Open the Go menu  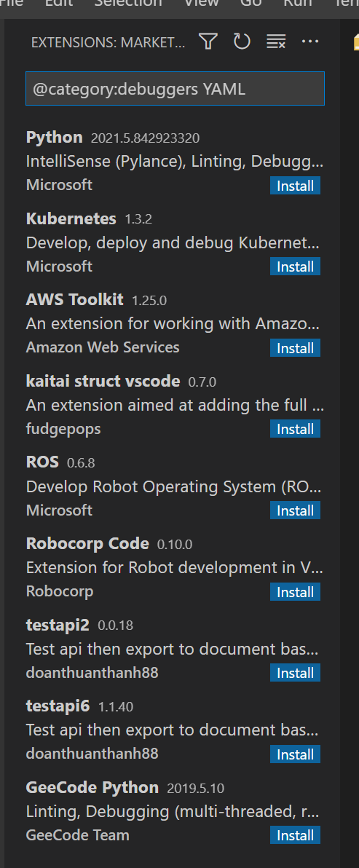(250, 4)
